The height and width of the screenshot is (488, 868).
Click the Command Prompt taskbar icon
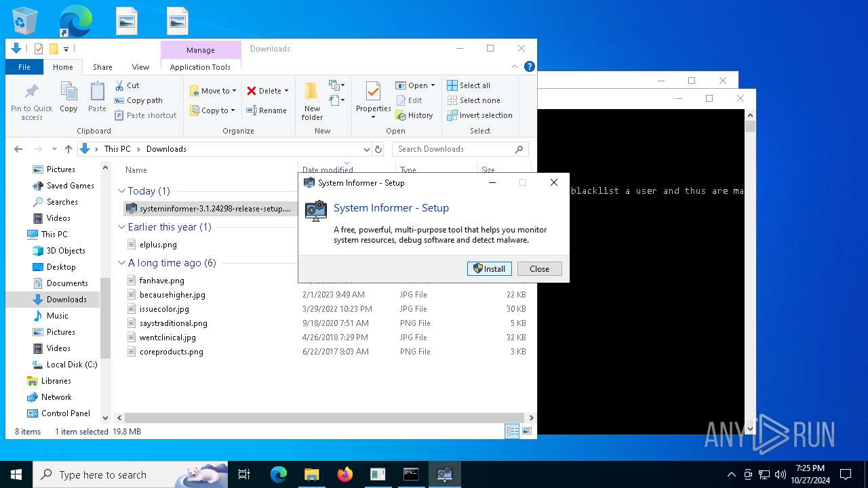(411, 474)
